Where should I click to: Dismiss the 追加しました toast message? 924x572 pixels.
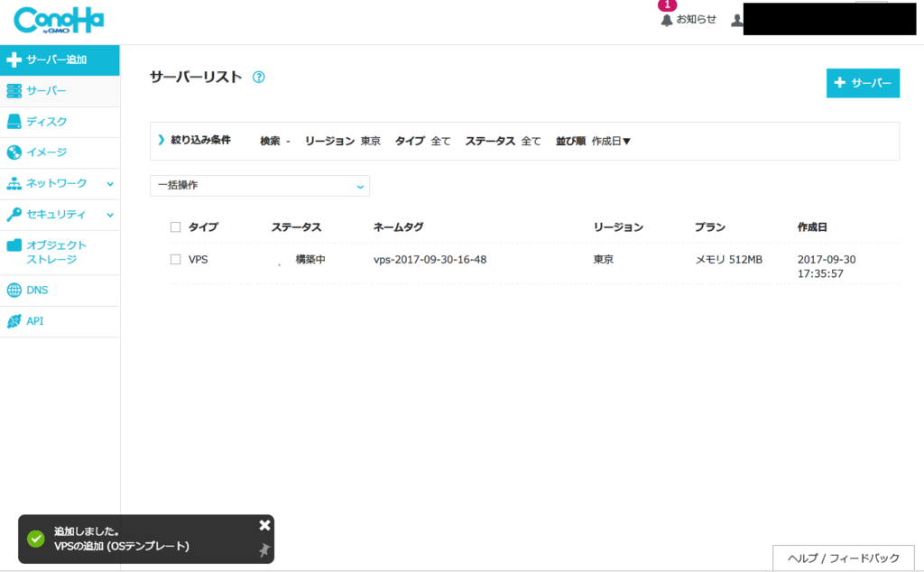(x=264, y=524)
